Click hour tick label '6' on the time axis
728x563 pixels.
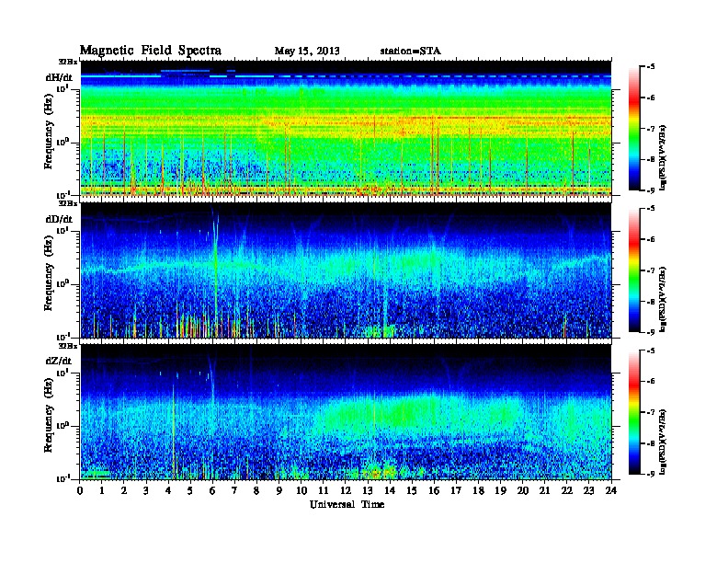point(212,491)
